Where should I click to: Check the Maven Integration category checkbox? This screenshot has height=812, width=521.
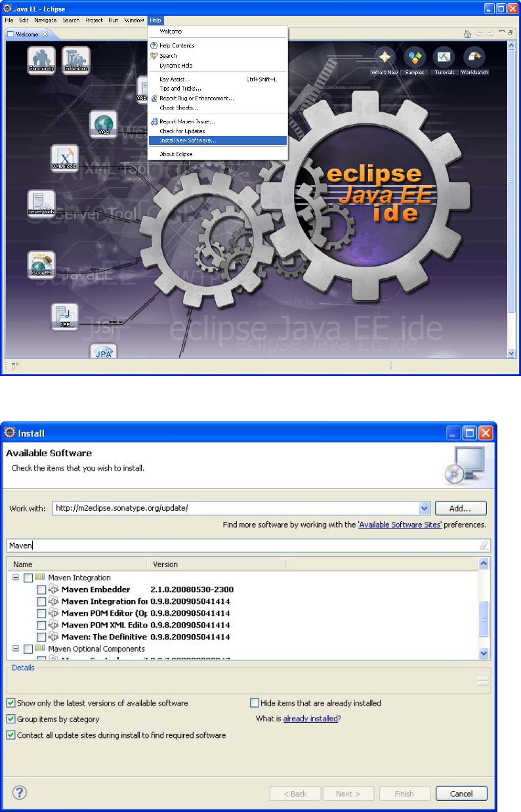pos(28,578)
